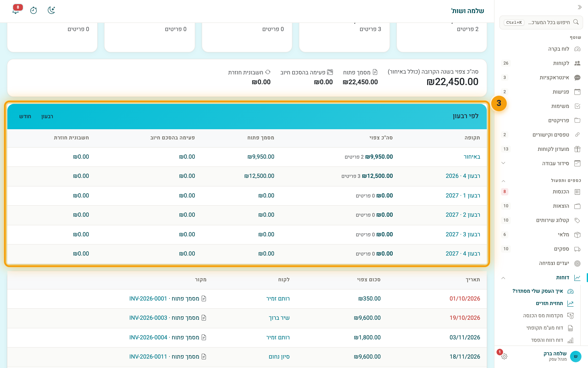This screenshot has width=588, height=368.
Task: Open הכנסות income icon
Action: coord(577,192)
